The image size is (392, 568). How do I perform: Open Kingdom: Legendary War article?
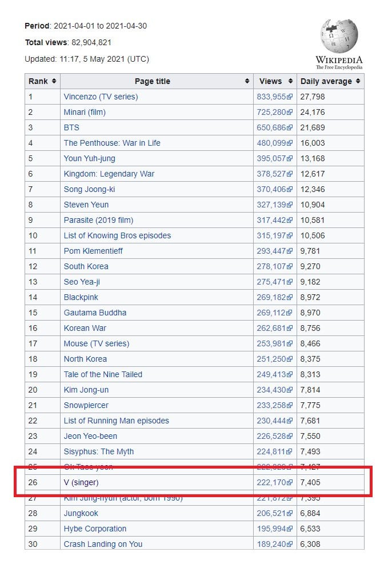(x=109, y=174)
